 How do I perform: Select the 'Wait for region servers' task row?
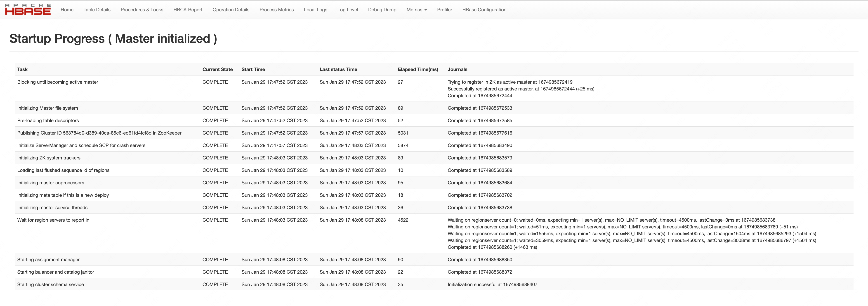tap(53, 220)
